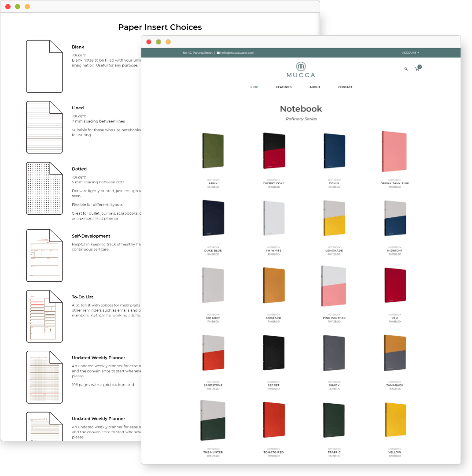Open the Sandstone notebook thumbnail
The height and width of the screenshot is (476, 472).
click(213, 353)
